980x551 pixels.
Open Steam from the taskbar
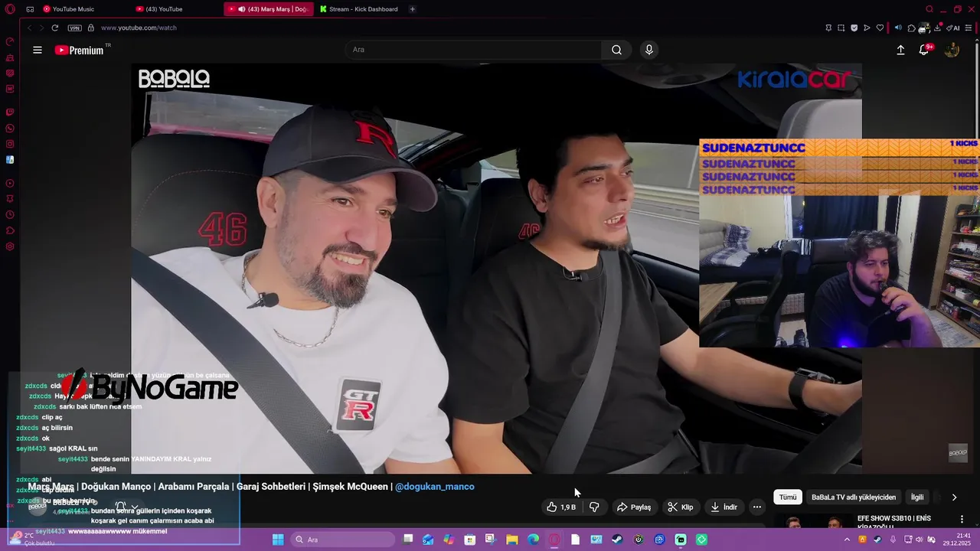[617, 540]
